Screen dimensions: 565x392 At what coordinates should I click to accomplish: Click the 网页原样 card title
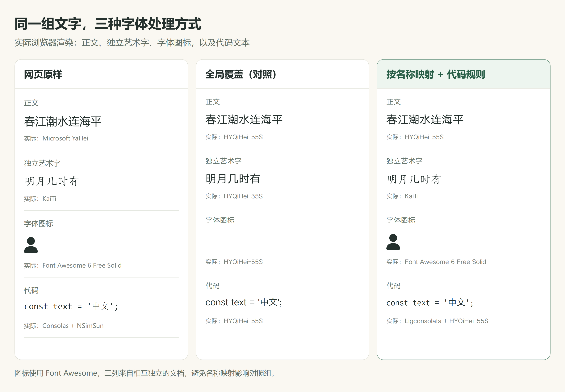pos(43,74)
